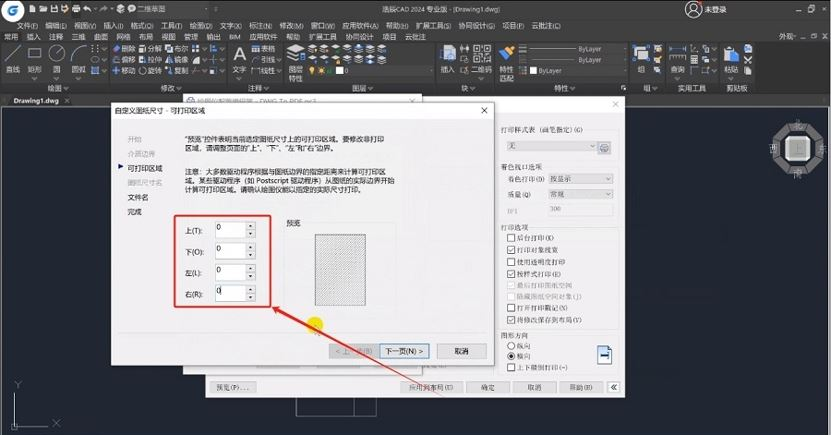Click the 特性匹配 match properties brush

click(507, 64)
